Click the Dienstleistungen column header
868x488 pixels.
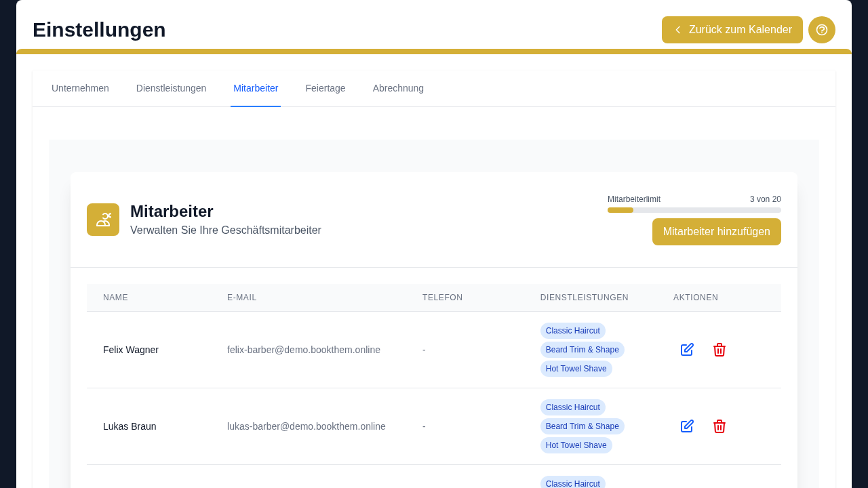click(585, 298)
